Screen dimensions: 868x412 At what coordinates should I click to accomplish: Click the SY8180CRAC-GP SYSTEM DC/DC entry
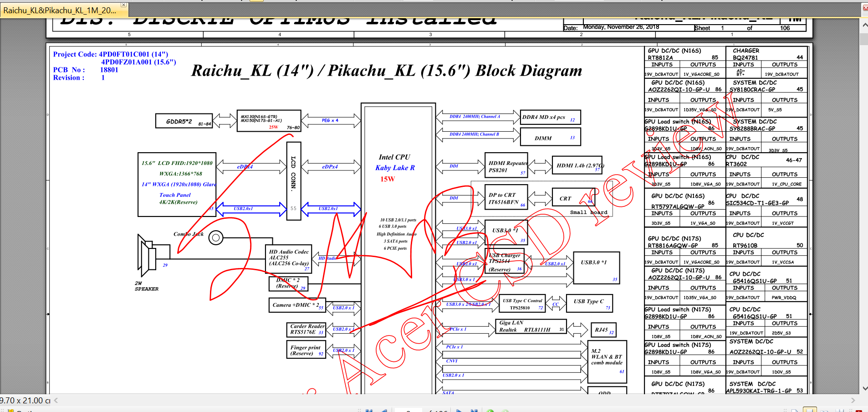pyautogui.click(x=767, y=86)
